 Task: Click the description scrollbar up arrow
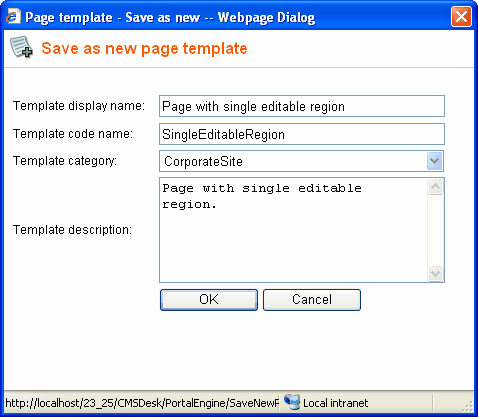pos(435,187)
